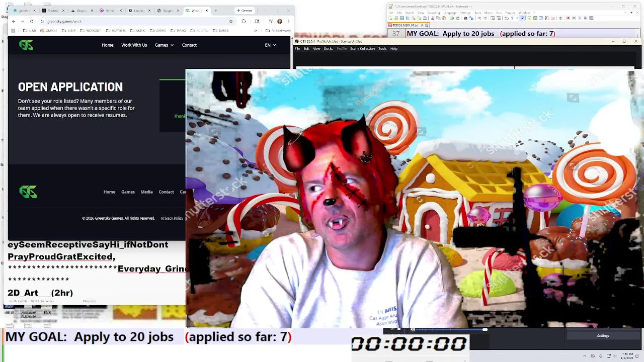Click Notepad++ Paste icon
The image size is (644, 362).
(x=444, y=18)
